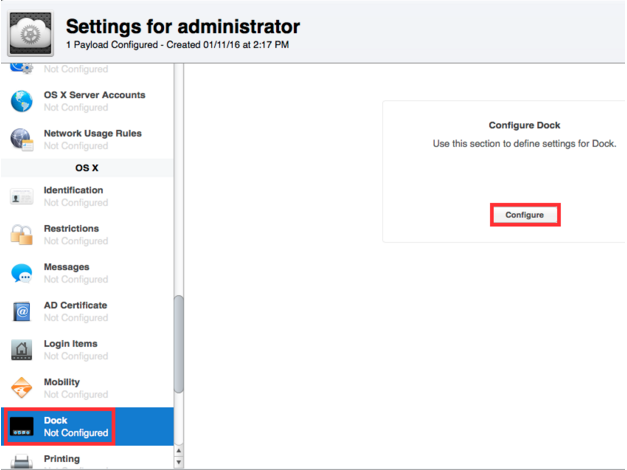This screenshot has height=470, width=627.
Task: Click the OS X section header
Action: (x=87, y=168)
